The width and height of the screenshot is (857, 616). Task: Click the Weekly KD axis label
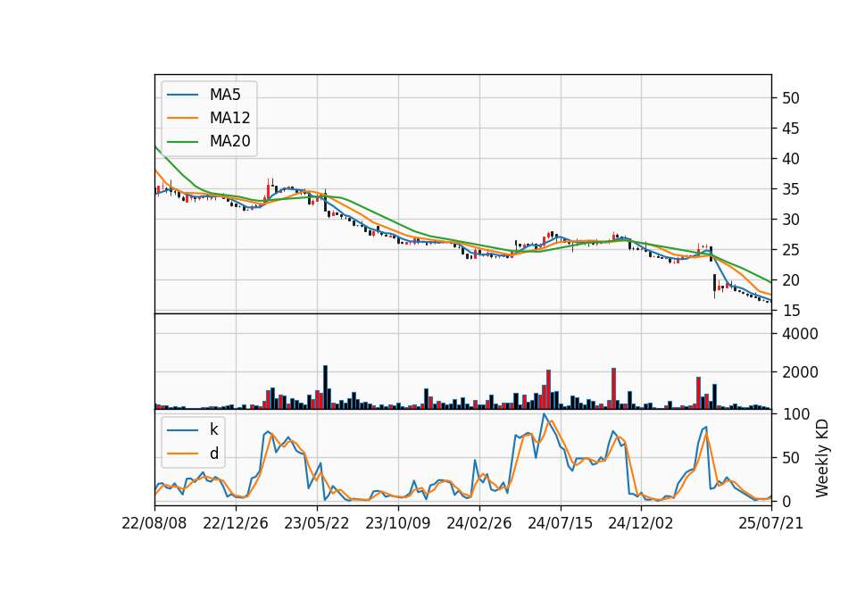pos(821,458)
